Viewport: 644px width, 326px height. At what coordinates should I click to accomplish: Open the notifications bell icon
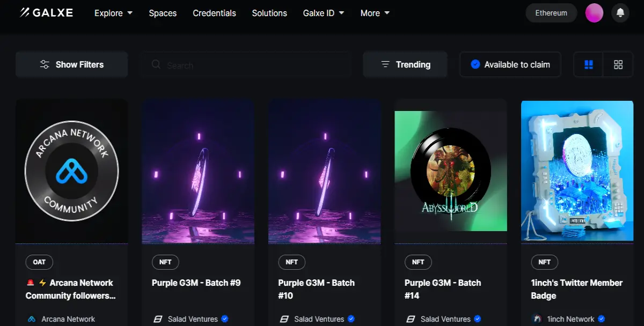[620, 13]
